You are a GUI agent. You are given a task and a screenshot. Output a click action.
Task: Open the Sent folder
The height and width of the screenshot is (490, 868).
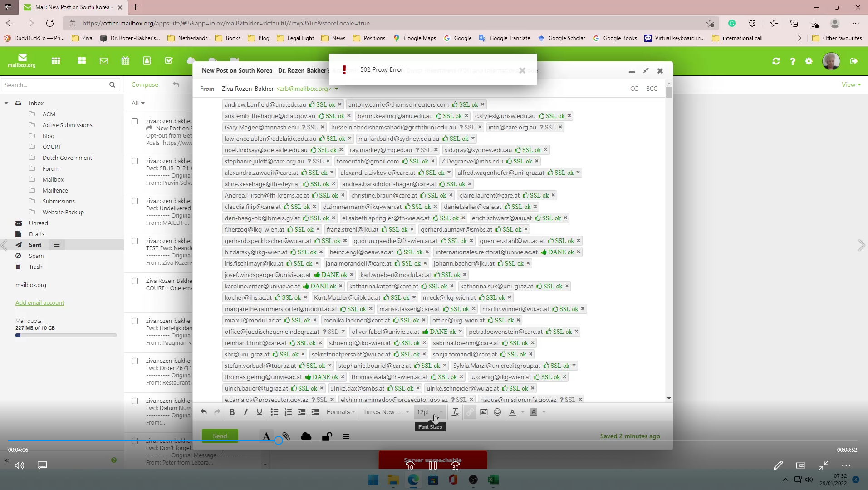click(x=35, y=245)
